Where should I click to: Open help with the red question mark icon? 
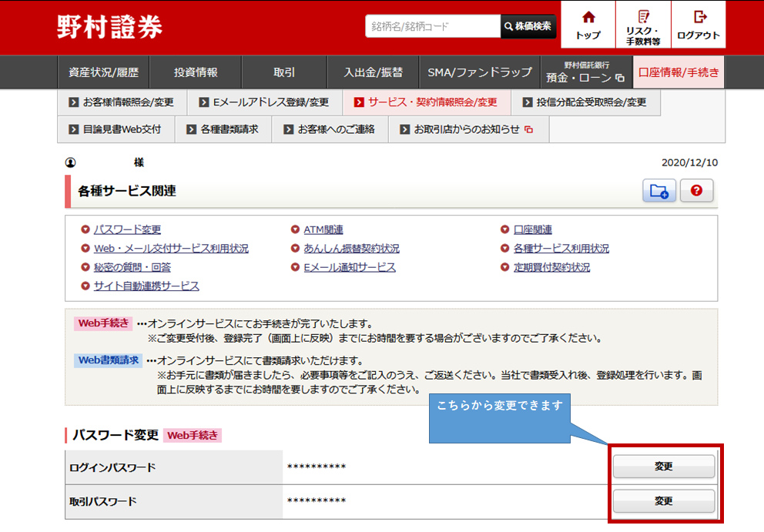point(697,190)
